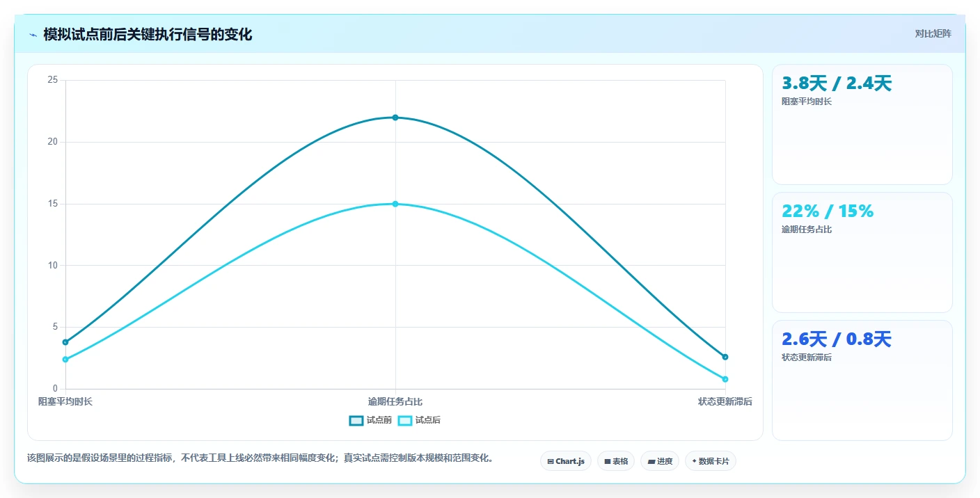The image size is (980, 498).
Task: Click the 状态更新滞后 x-axis label
Action: point(725,402)
